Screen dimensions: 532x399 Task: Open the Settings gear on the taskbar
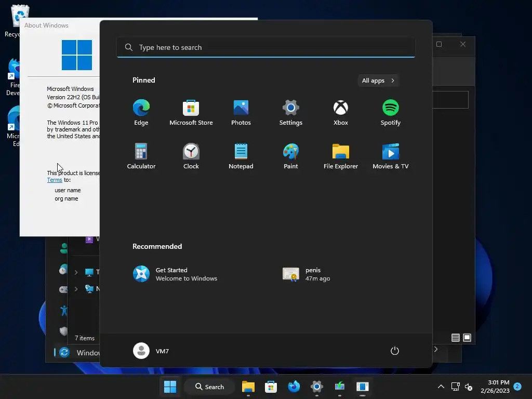[316, 387]
